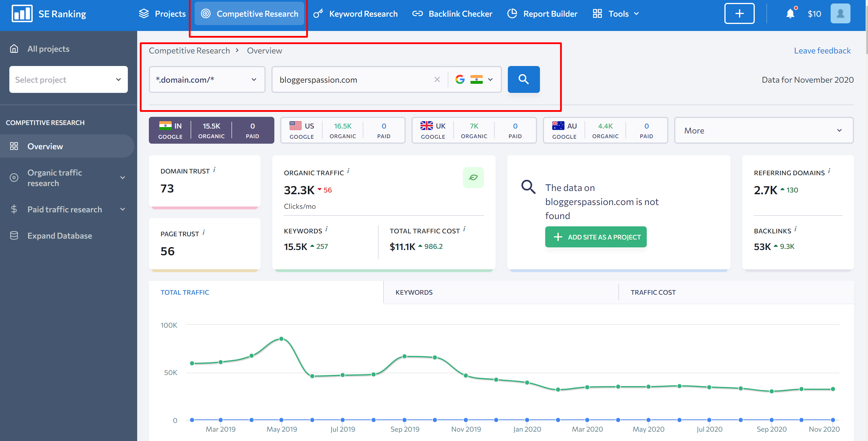Click the plus button in header
Viewport: 868px width, 441px height.
(739, 14)
